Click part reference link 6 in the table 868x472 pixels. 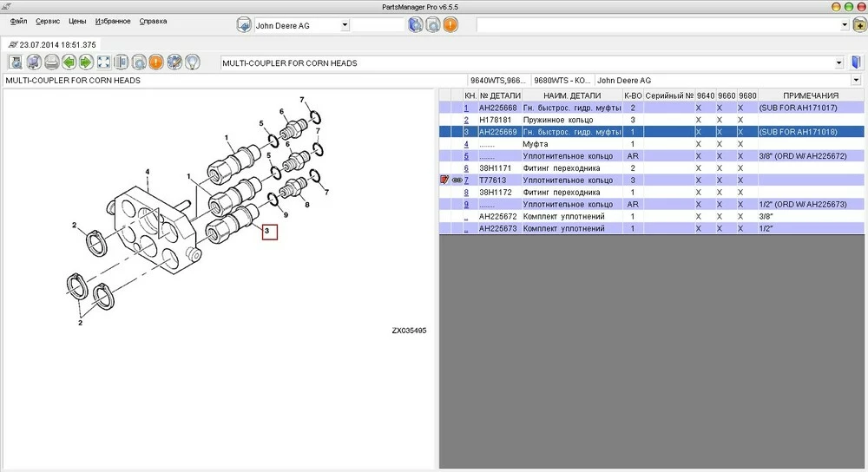(466, 168)
